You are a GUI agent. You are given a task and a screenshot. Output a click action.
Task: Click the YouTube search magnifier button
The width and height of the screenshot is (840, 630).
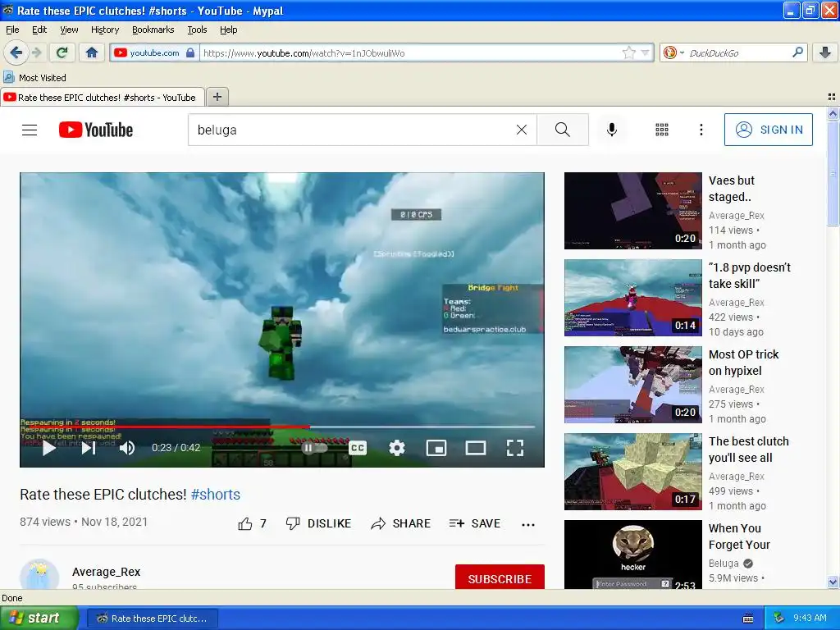click(563, 130)
